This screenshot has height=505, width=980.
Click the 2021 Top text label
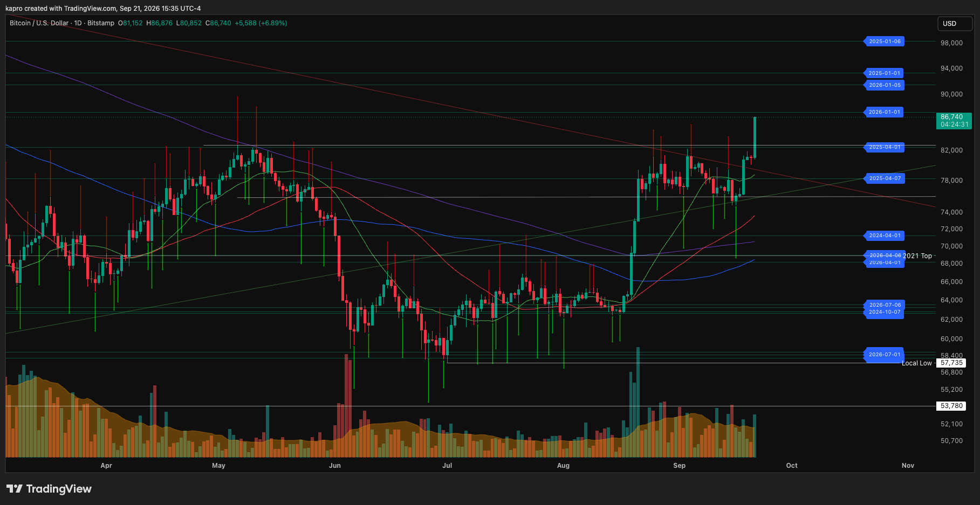click(x=917, y=256)
